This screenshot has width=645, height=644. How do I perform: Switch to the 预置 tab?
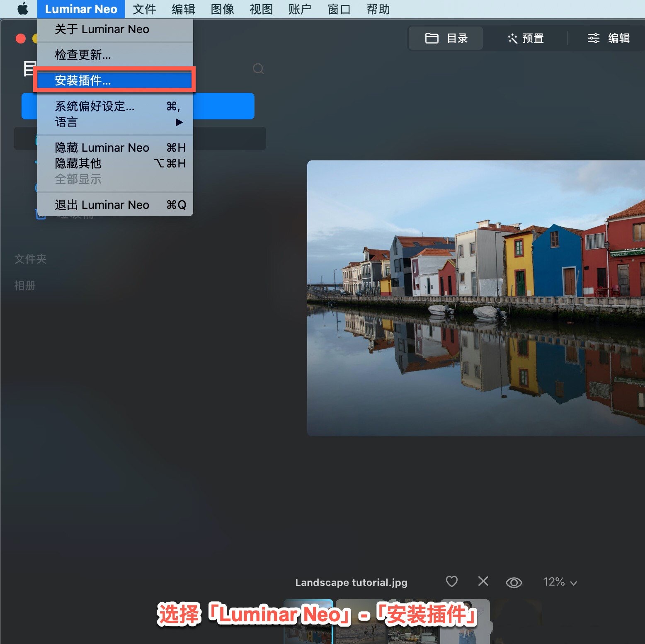[526, 38]
